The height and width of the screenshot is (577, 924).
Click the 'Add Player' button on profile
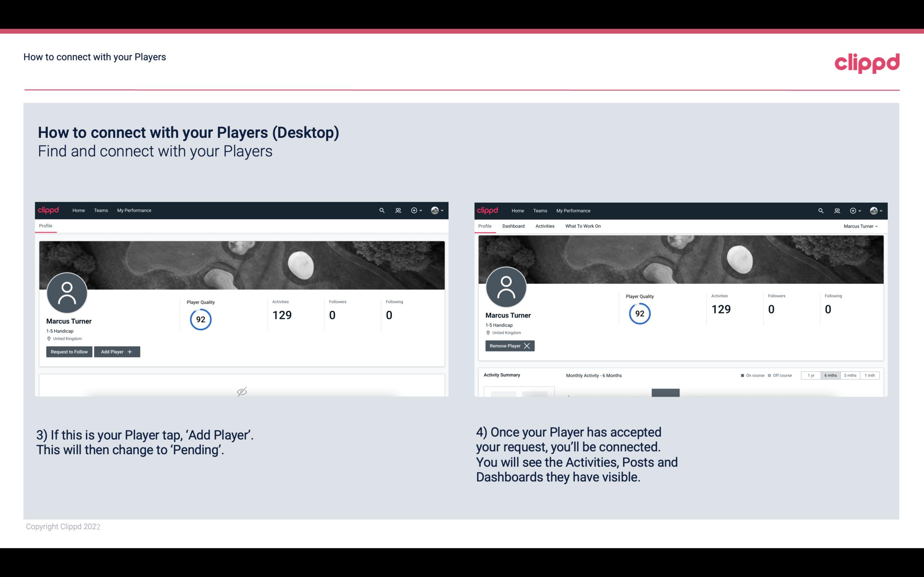coord(116,351)
